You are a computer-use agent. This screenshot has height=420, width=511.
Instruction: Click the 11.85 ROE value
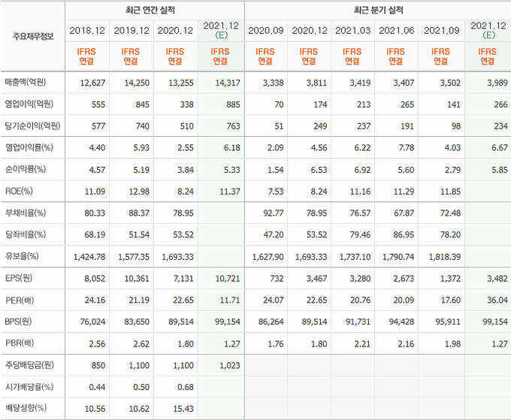[x=450, y=192]
